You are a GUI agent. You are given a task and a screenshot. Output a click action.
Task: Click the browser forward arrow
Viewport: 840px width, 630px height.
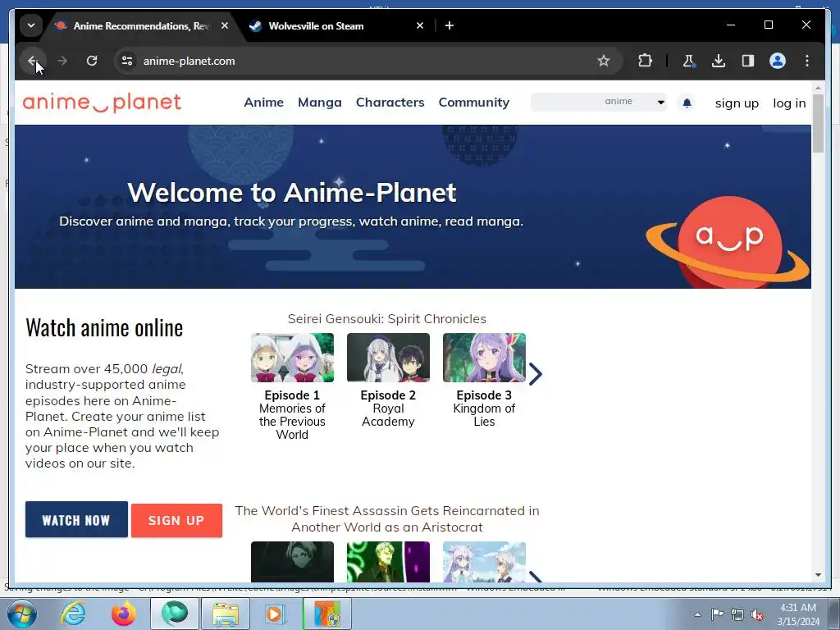62,61
